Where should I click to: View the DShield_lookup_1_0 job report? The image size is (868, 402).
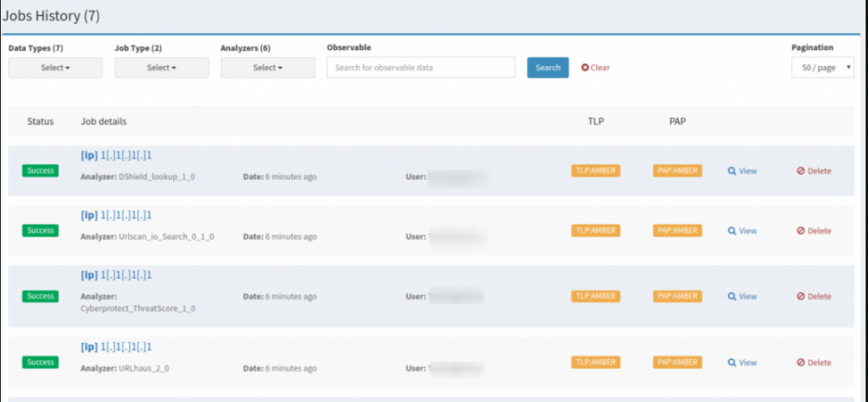pyautogui.click(x=742, y=171)
